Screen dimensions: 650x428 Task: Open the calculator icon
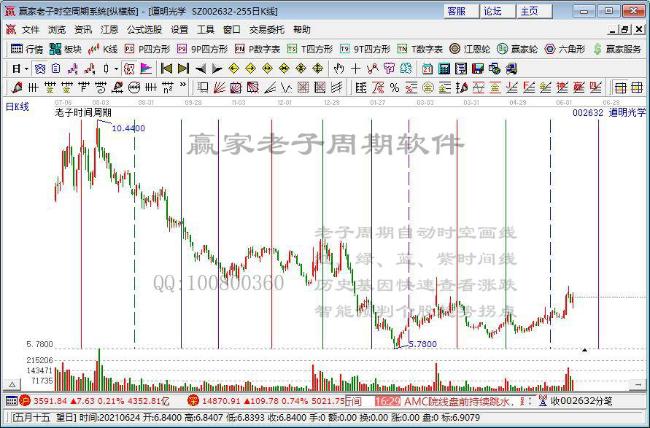coord(444,69)
